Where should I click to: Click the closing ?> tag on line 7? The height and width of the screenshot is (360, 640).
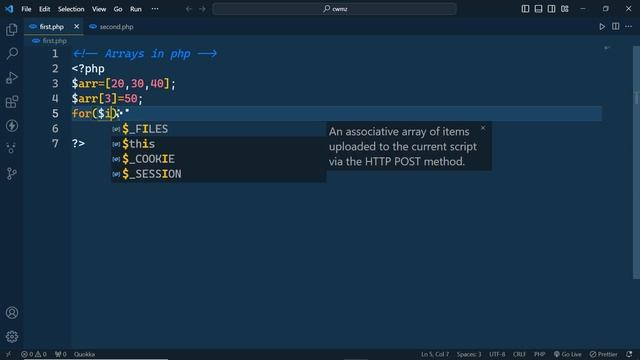point(78,144)
